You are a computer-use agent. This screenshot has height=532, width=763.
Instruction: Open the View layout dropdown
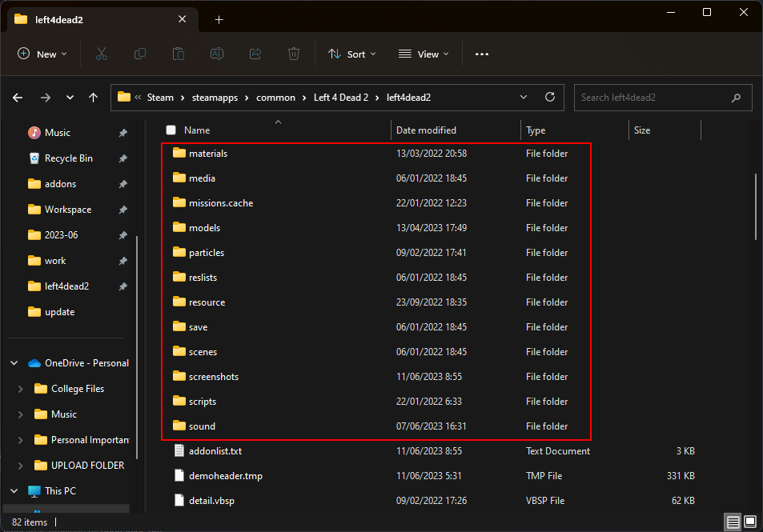point(424,54)
